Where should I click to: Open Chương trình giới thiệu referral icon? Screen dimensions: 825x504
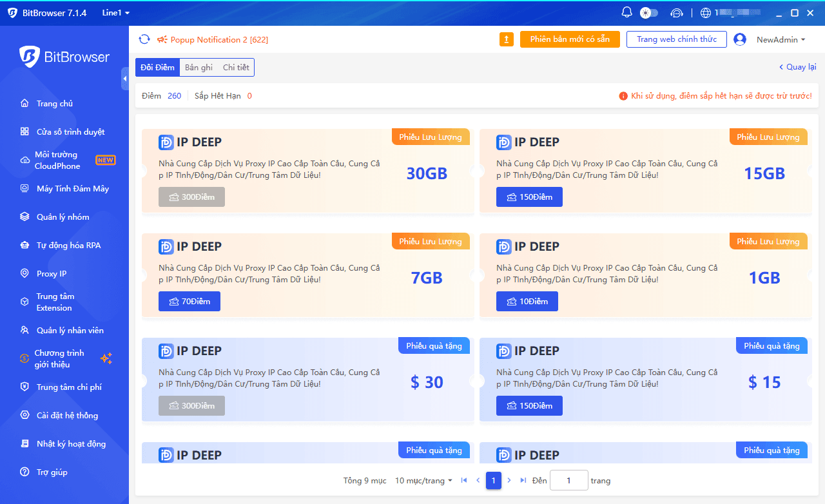click(24, 358)
